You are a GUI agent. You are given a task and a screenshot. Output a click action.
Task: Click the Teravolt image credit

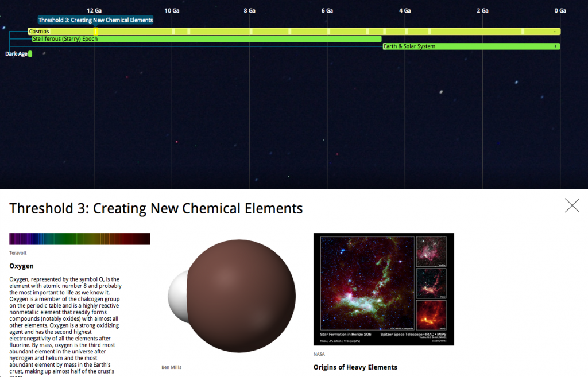18,253
